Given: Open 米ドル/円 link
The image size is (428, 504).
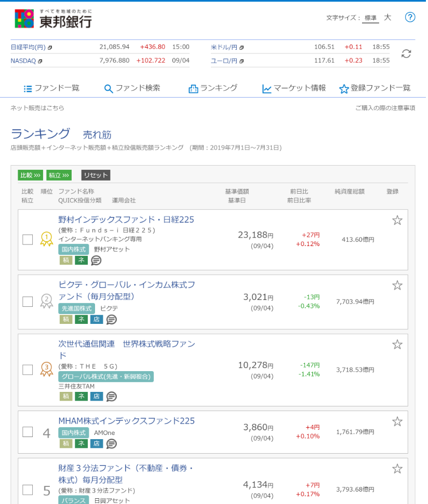Looking at the screenshot, I should point(224,47).
